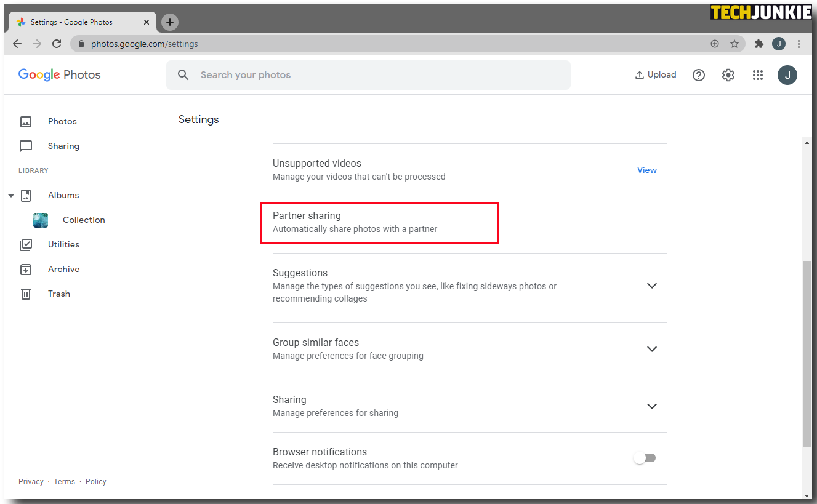Expand the Sharing preferences section
This screenshot has height=504, width=817.
click(x=652, y=406)
